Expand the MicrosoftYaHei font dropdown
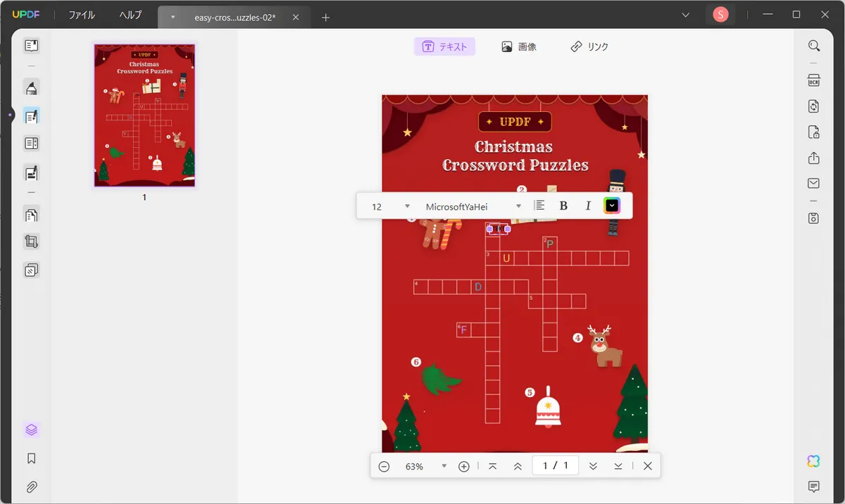 (519, 206)
